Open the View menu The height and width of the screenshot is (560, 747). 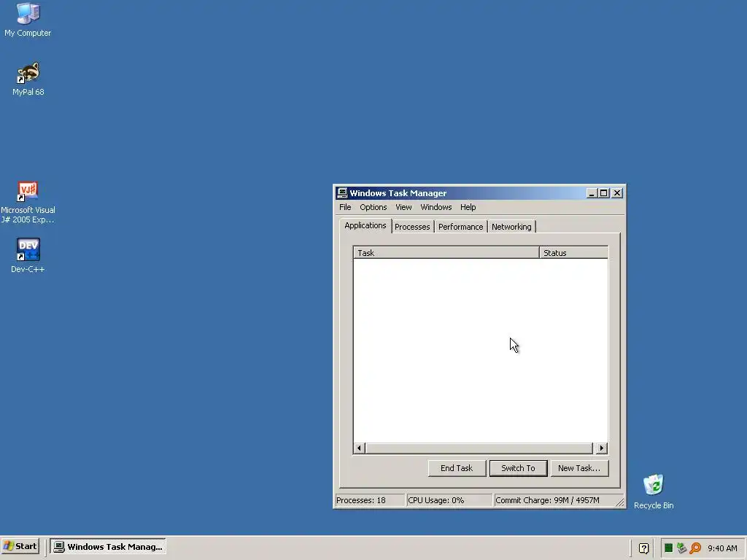click(x=403, y=207)
